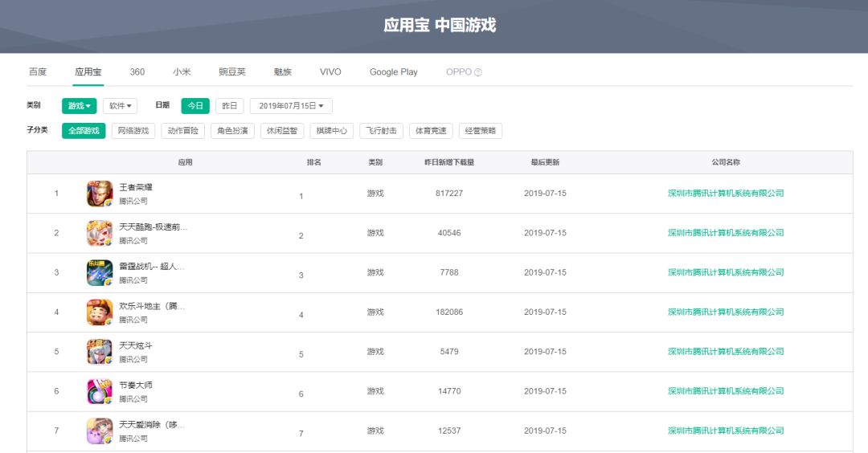Switch to the 百度 tab
Image resolution: width=868 pixels, height=453 pixels.
tap(38, 72)
